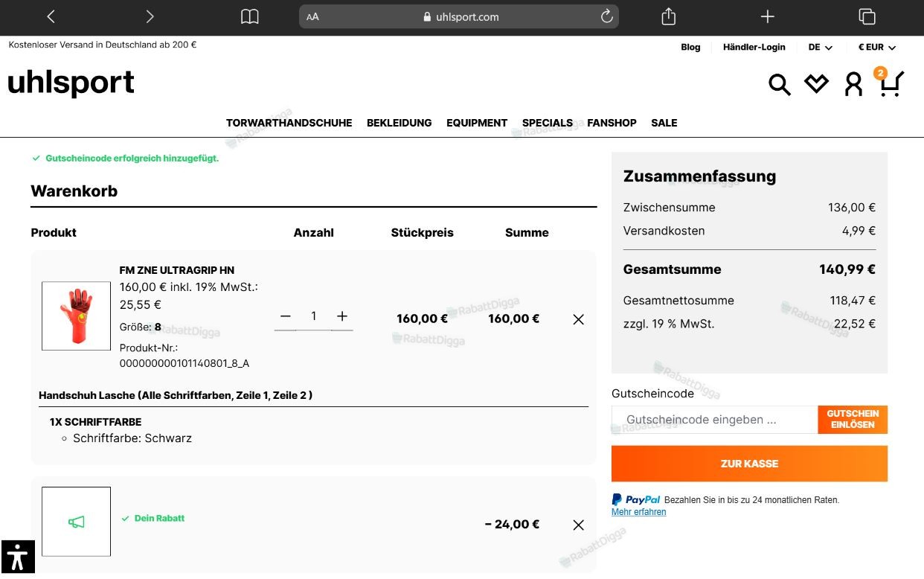Open the accessibility widget icon

pos(18,557)
